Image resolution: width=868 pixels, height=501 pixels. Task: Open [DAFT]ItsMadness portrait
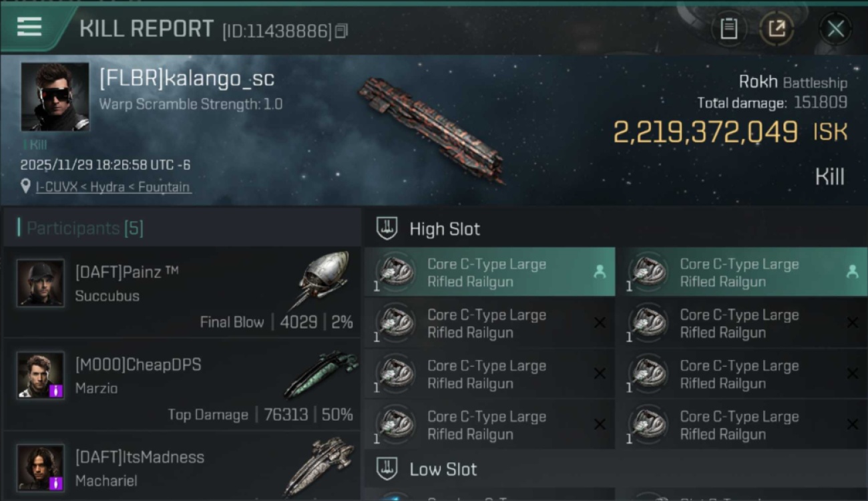click(x=41, y=468)
